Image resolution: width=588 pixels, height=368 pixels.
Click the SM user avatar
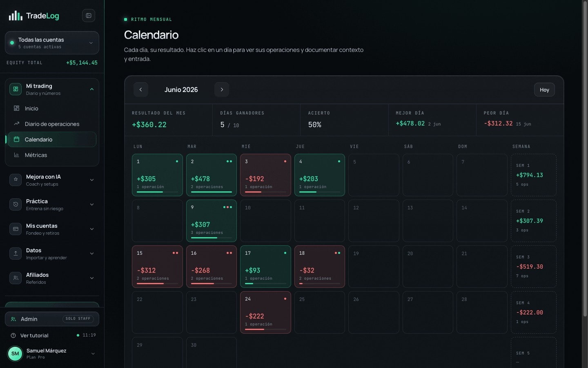pos(15,354)
